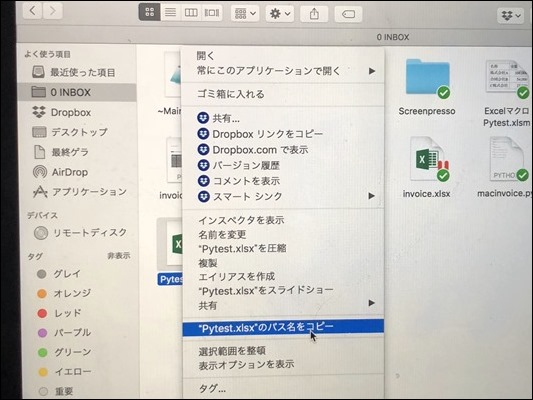Open Dropbox in the sidebar
The width and height of the screenshot is (533, 400).
click(62, 112)
